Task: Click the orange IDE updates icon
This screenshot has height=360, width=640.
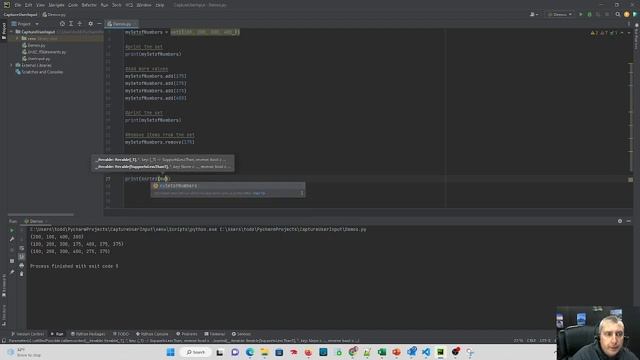Action: tap(627, 14)
